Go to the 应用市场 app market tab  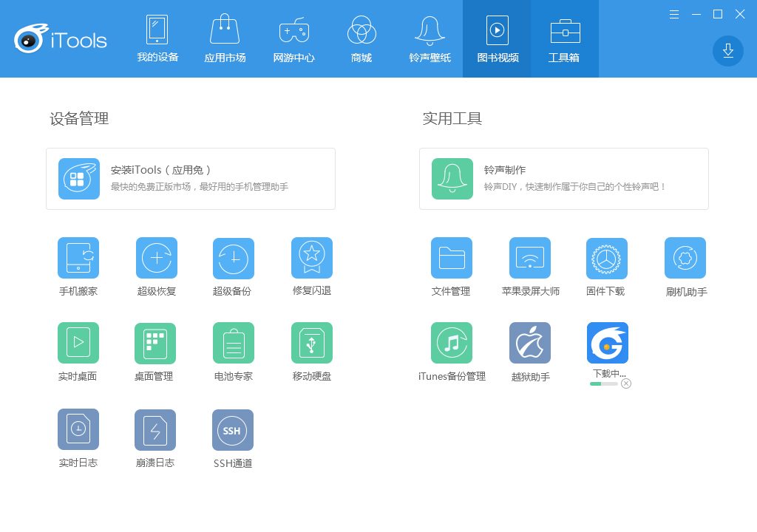[x=225, y=39]
